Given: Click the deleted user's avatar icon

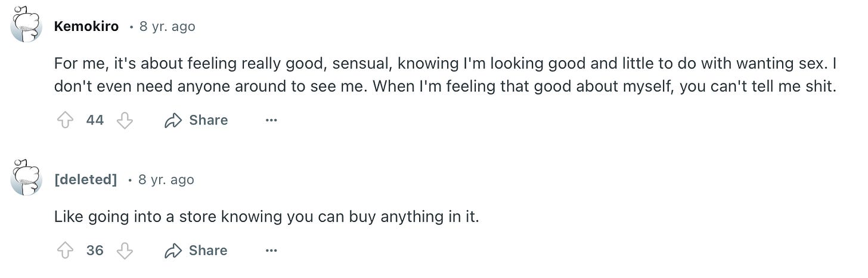Looking at the screenshot, I should (x=26, y=178).
